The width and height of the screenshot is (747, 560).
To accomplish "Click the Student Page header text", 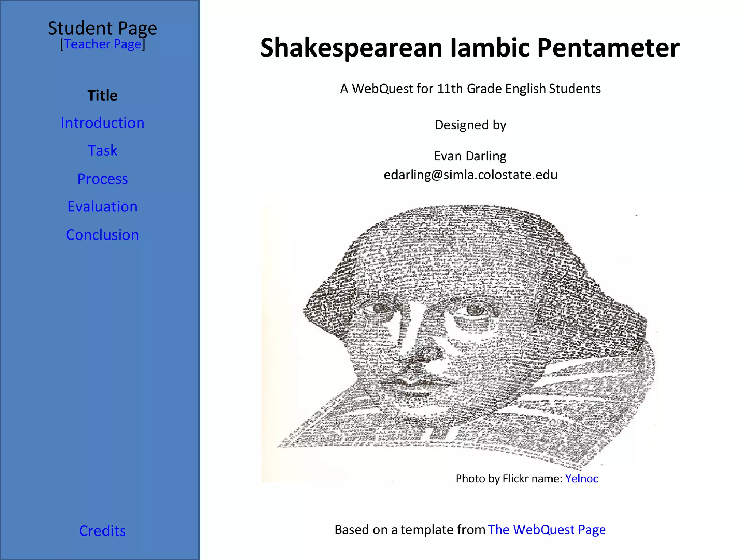I will pyautogui.click(x=102, y=28).
